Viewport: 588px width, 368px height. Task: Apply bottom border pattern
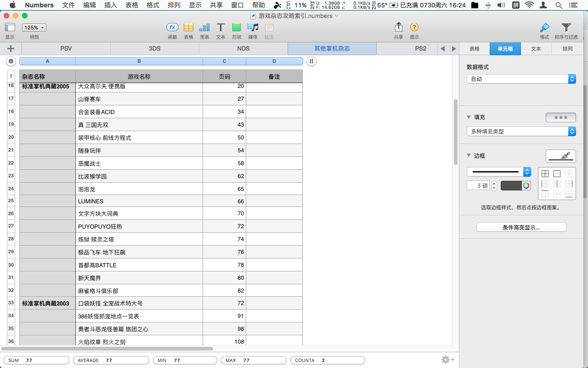click(569, 194)
